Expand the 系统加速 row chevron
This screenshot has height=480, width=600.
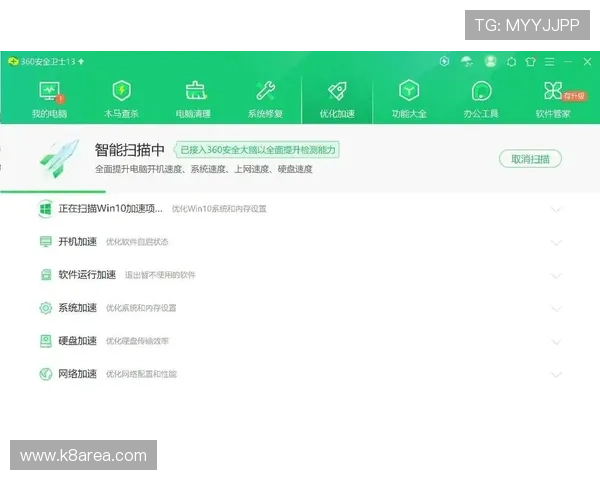point(556,309)
